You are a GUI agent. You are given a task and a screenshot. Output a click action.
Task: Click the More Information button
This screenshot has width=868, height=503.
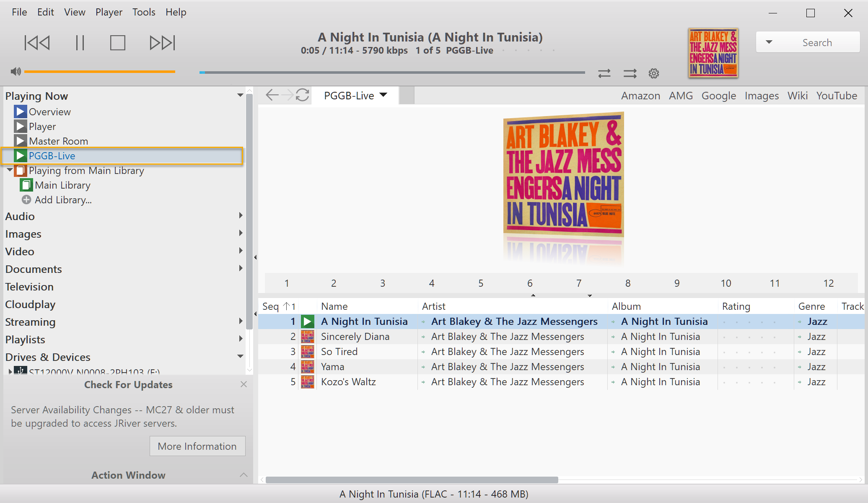[197, 446]
